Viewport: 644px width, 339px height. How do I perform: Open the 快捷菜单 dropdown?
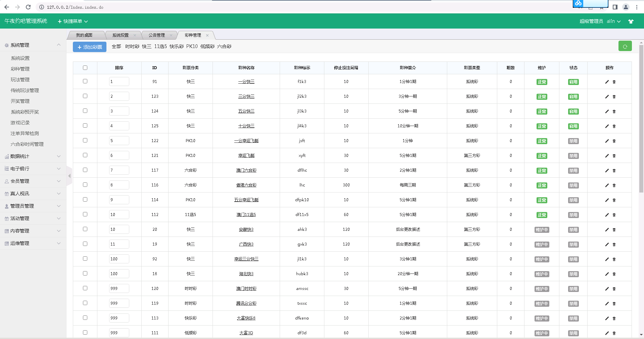click(73, 21)
